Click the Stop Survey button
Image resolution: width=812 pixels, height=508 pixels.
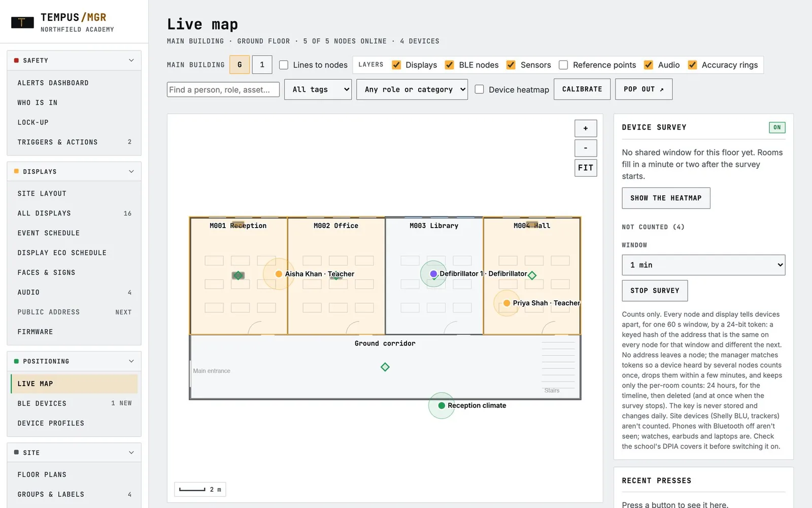pyautogui.click(x=655, y=291)
